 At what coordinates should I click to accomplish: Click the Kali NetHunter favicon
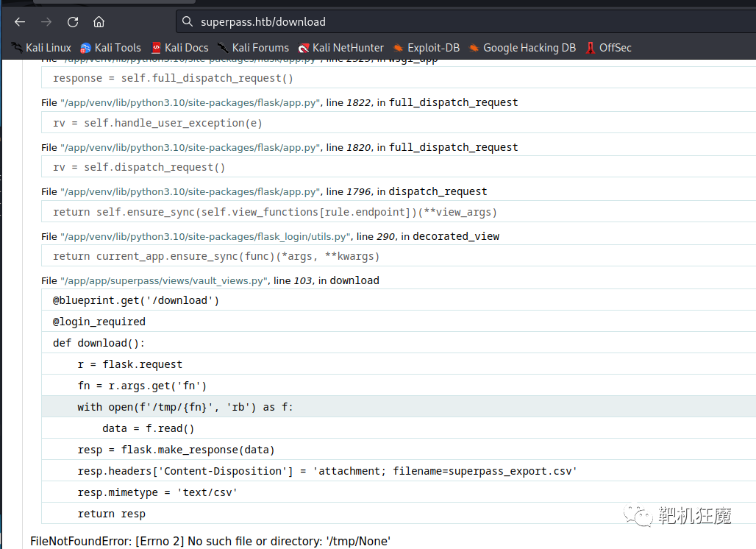[304, 48]
